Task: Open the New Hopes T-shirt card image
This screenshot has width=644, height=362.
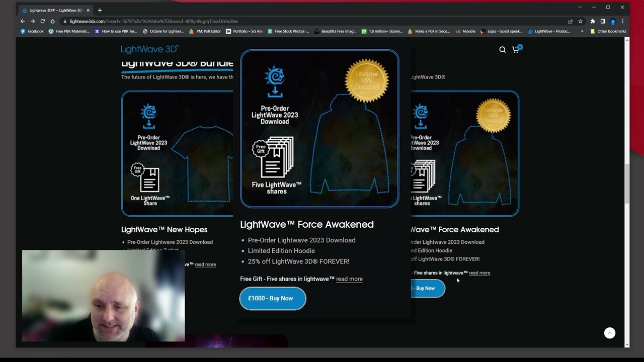Action: pyautogui.click(x=177, y=154)
